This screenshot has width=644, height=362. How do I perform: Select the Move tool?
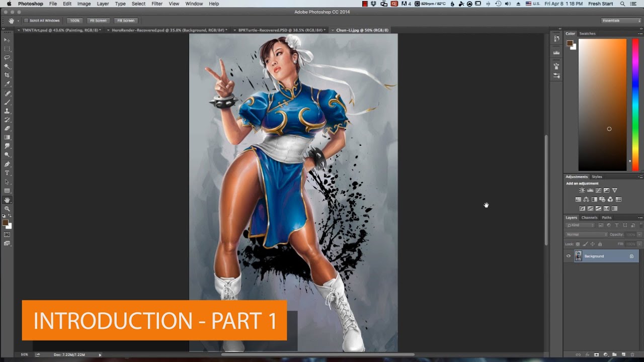pos(7,40)
